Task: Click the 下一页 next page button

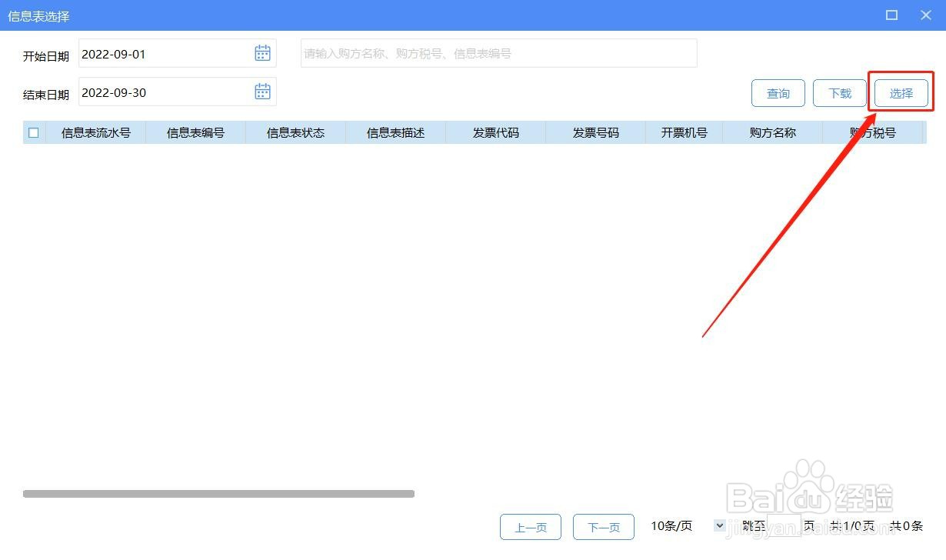Action: pyautogui.click(x=603, y=527)
